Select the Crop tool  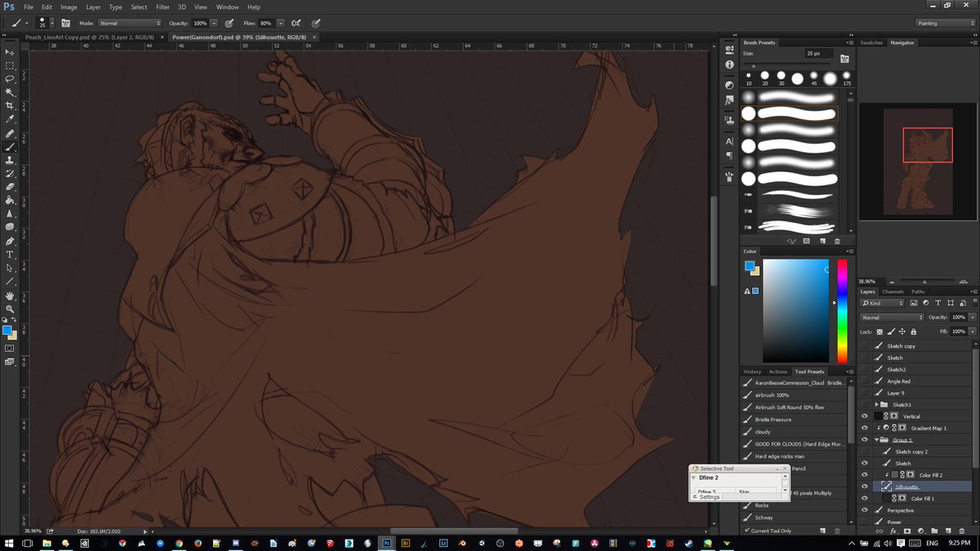pos(10,106)
